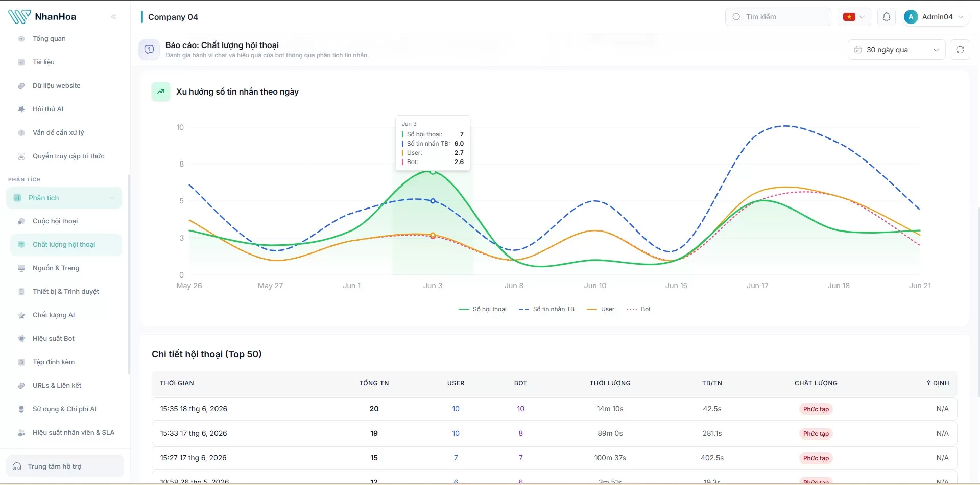This screenshot has width=980, height=485.
Task: Open the language flag dropdown
Action: [854, 17]
